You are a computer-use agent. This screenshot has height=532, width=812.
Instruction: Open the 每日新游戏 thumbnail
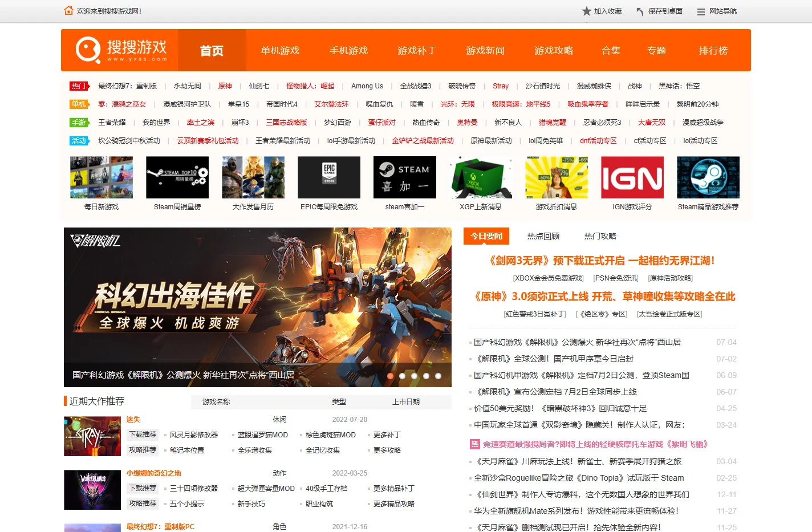pos(101,177)
